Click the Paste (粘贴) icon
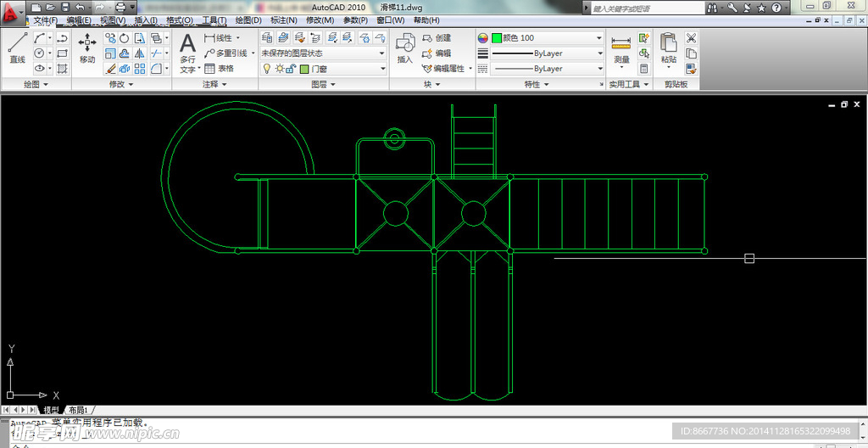 [x=669, y=50]
